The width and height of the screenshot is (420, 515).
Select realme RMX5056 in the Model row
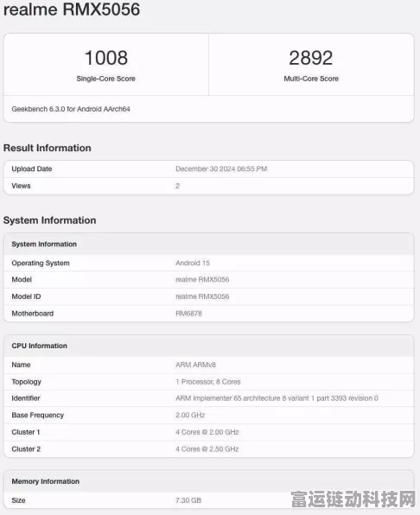click(202, 279)
